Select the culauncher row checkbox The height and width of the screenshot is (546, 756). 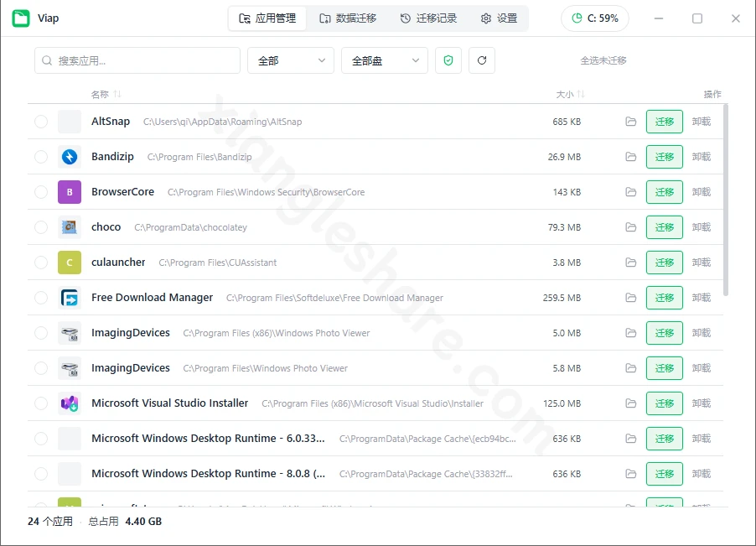(41, 263)
